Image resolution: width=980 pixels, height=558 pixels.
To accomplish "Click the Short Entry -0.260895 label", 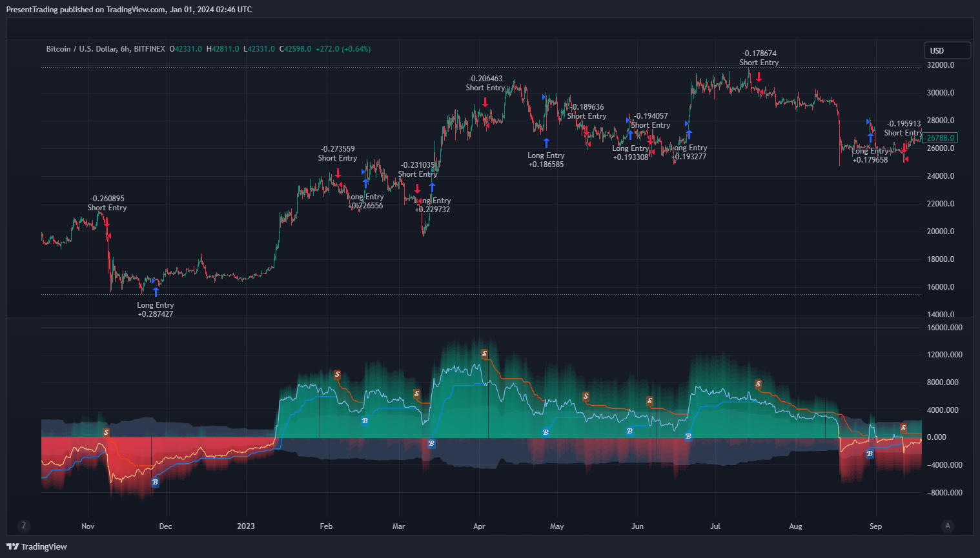I will click(x=107, y=203).
